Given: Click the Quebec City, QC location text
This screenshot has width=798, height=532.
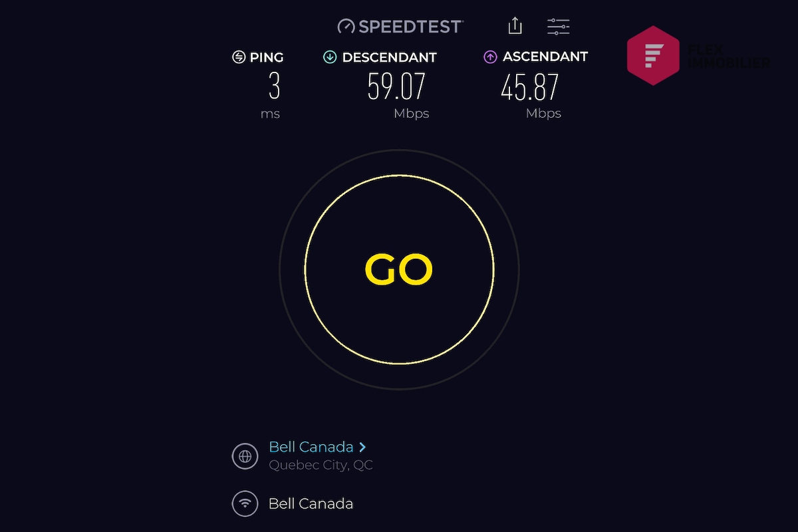Looking at the screenshot, I should 321,465.
